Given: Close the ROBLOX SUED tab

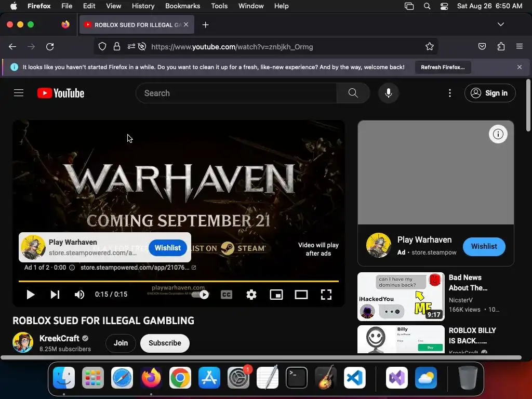Looking at the screenshot, I should [x=186, y=24].
